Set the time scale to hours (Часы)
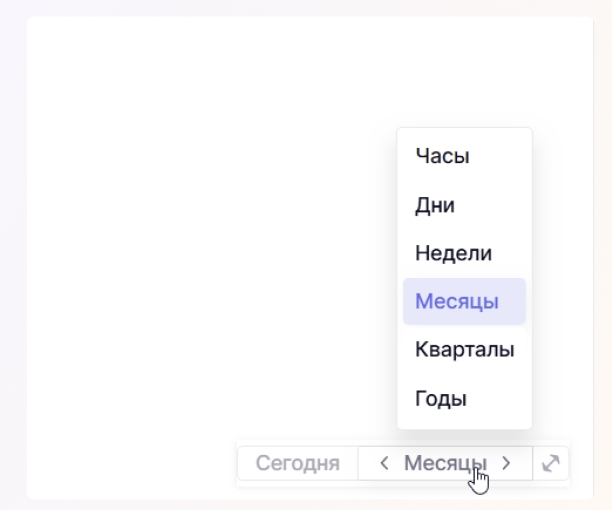This screenshot has width=612, height=510. 442,156
